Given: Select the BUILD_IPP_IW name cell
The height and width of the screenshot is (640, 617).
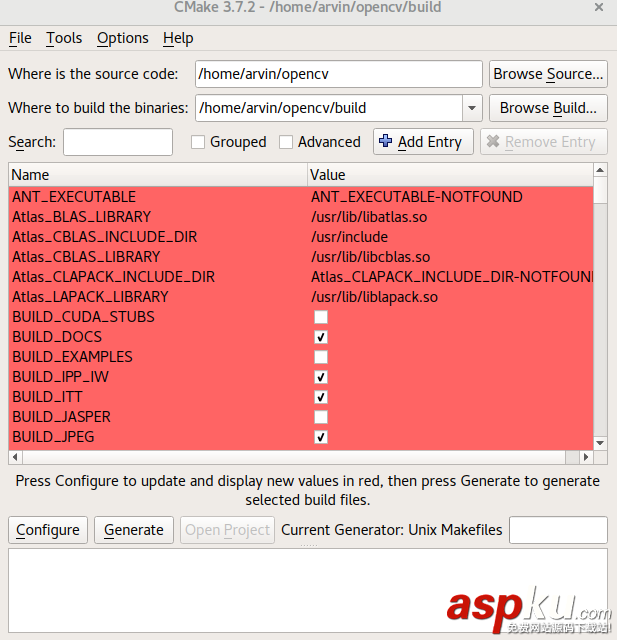Looking at the screenshot, I should pyautogui.click(x=158, y=377).
